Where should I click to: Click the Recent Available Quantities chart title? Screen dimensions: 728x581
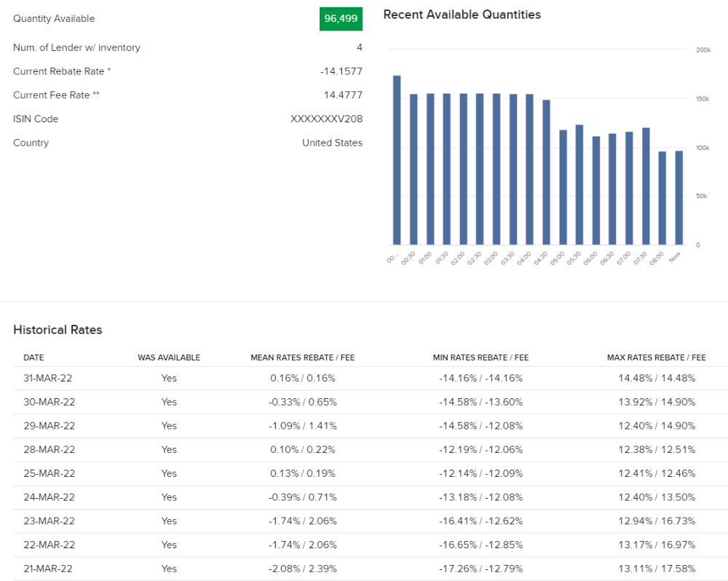click(x=462, y=15)
